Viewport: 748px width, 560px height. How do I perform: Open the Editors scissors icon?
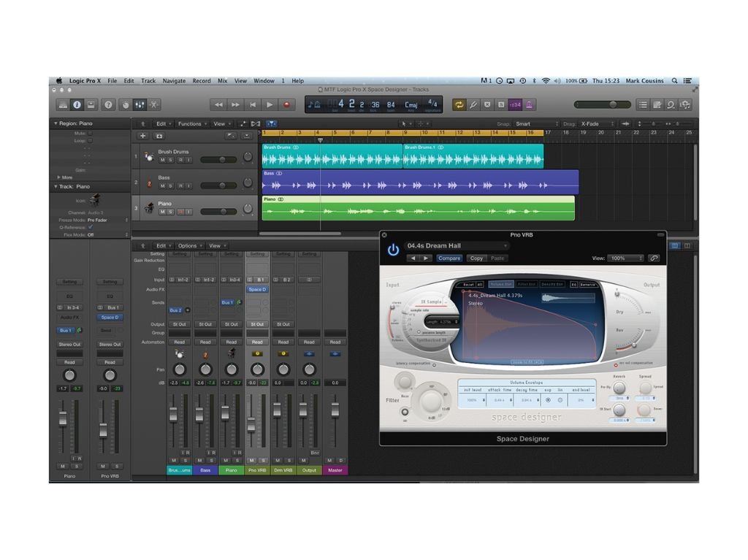click(x=154, y=104)
